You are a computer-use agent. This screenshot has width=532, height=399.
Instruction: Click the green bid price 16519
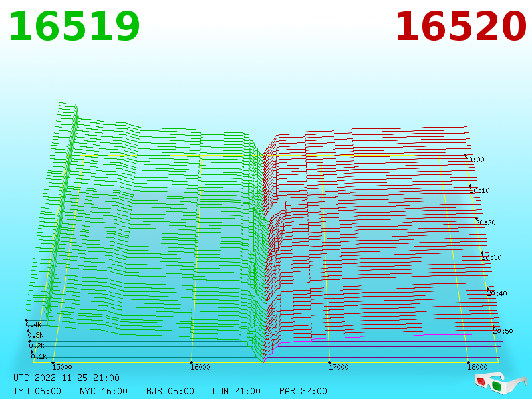[74, 26]
